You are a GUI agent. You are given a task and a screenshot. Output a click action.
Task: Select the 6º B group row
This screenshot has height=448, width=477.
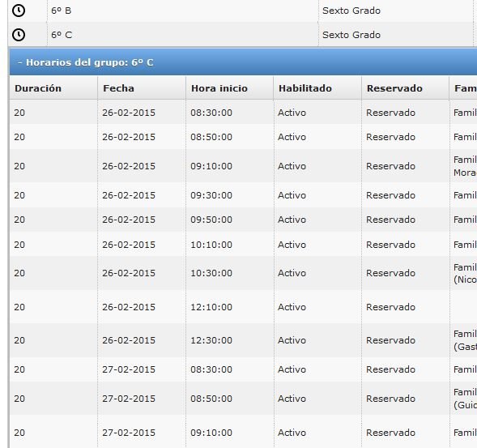point(242,11)
